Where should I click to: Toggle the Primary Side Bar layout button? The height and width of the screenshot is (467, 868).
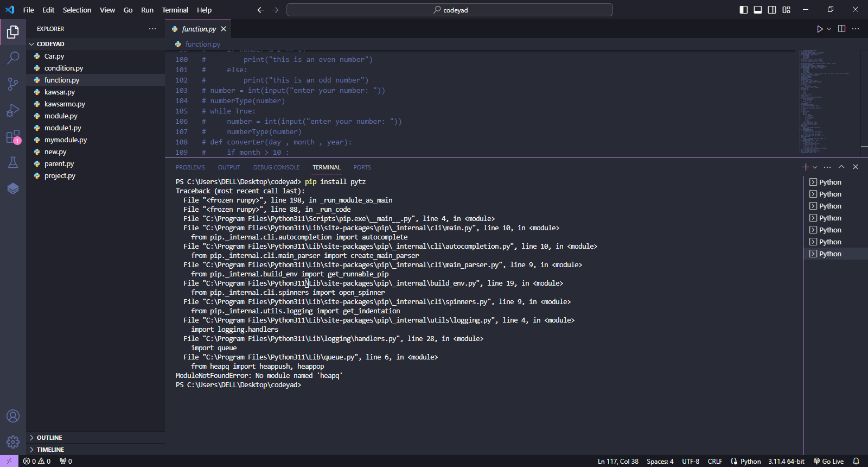744,10
